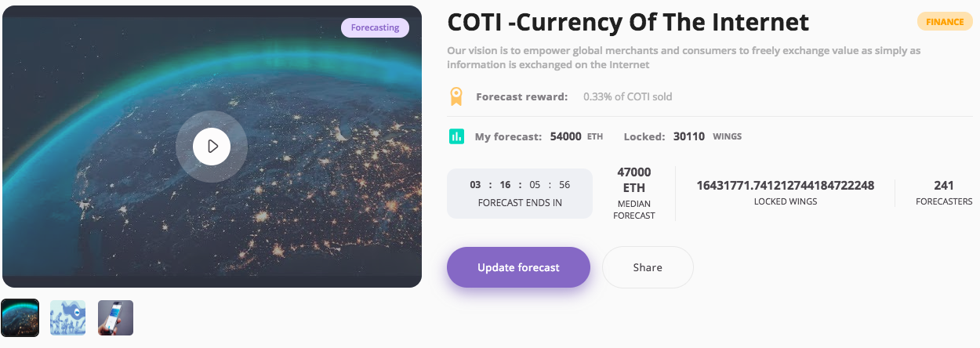Click the green bar chart forecast icon
Viewport: 980px width, 348px height.
pos(456,136)
